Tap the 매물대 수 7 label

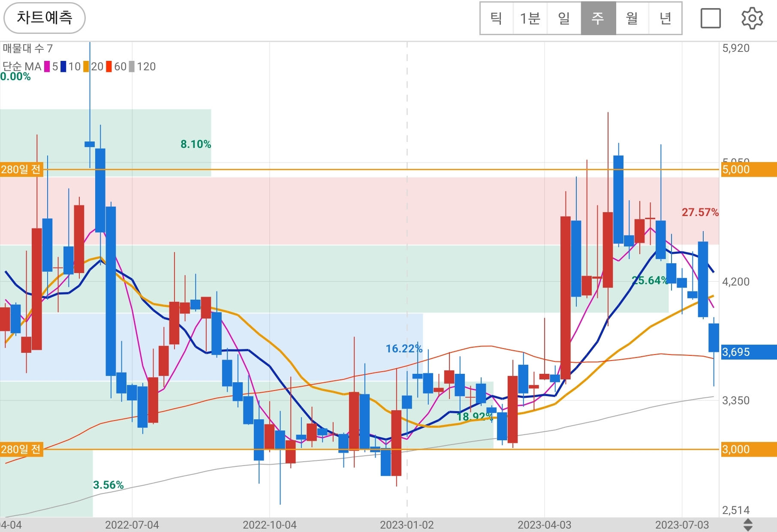click(x=27, y=48)
